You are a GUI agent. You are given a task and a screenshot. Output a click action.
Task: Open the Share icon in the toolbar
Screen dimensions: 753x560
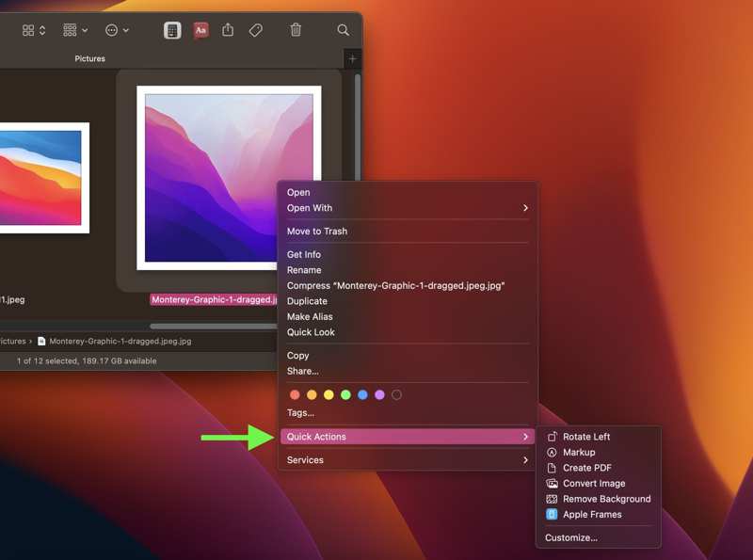(228, 30)
